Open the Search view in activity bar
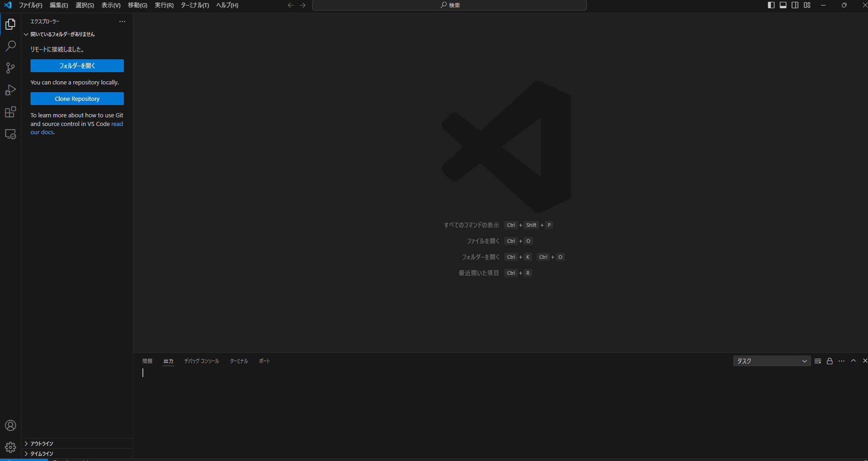The image size is (868, 461). 10,46
